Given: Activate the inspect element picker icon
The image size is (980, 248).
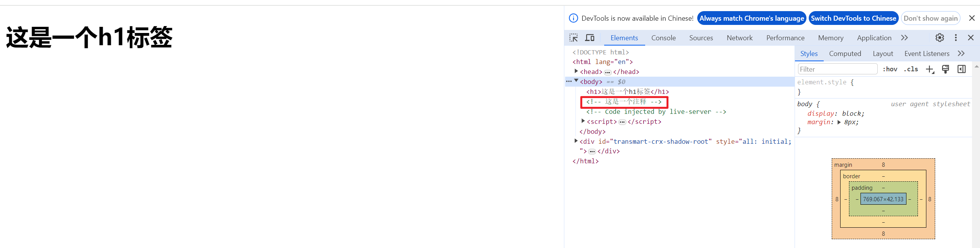Looking at the screenshot, I should [x=574, y=38].
